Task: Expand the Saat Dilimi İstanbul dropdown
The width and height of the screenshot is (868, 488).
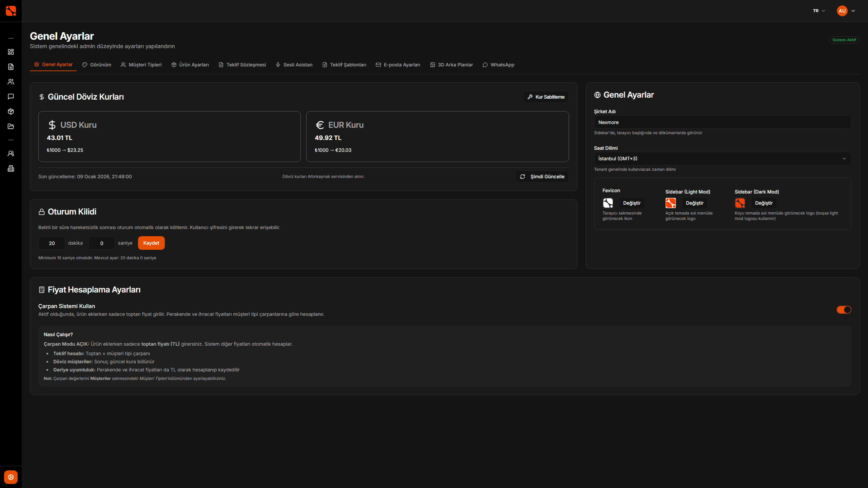Action: [722, 159]
